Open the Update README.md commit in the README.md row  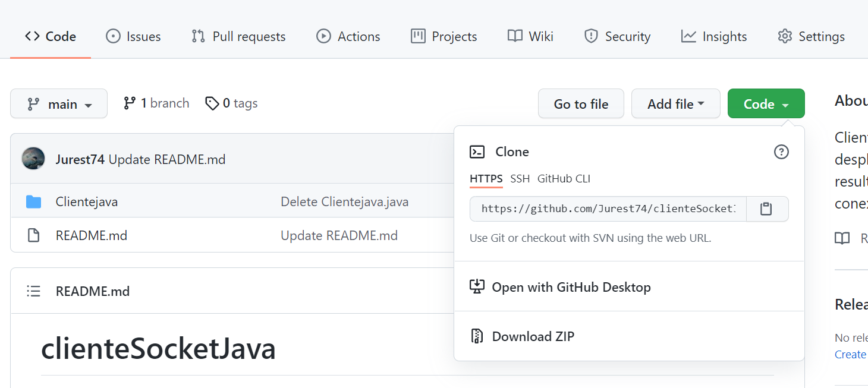[339, 236]
